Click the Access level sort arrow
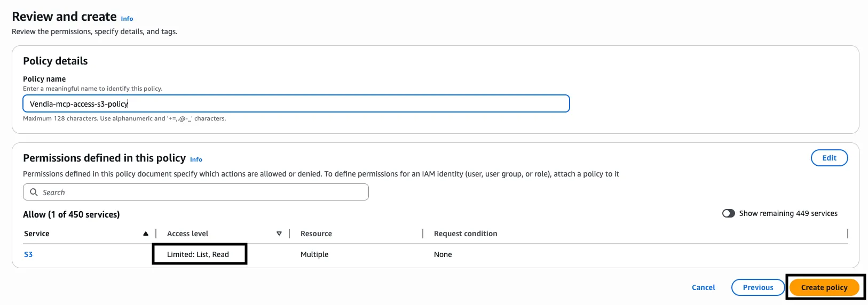 coord(279,234)
